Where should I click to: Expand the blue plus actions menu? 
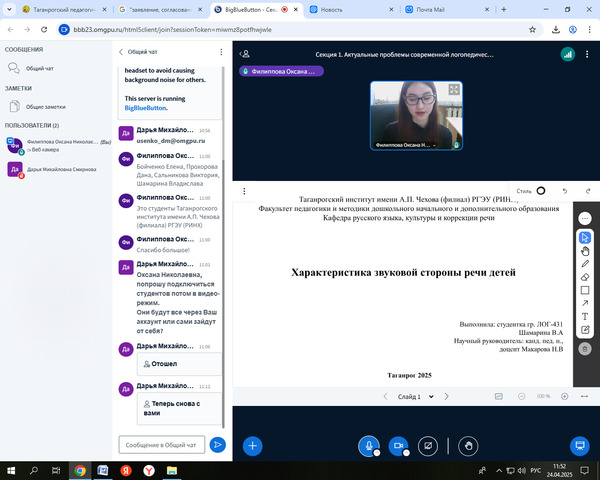[254, 444]
